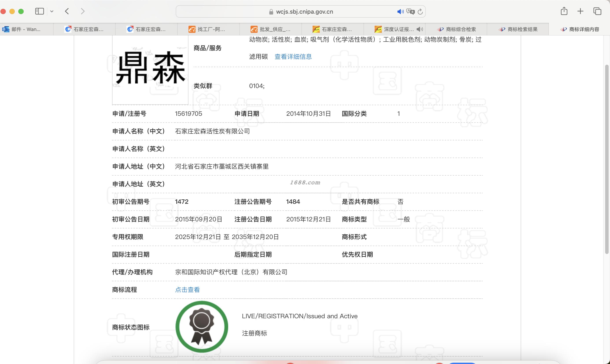This screenshot has width=610, height=364.
Task: Open a new tab with the plus icon
Action: click(x=580, y=11)
